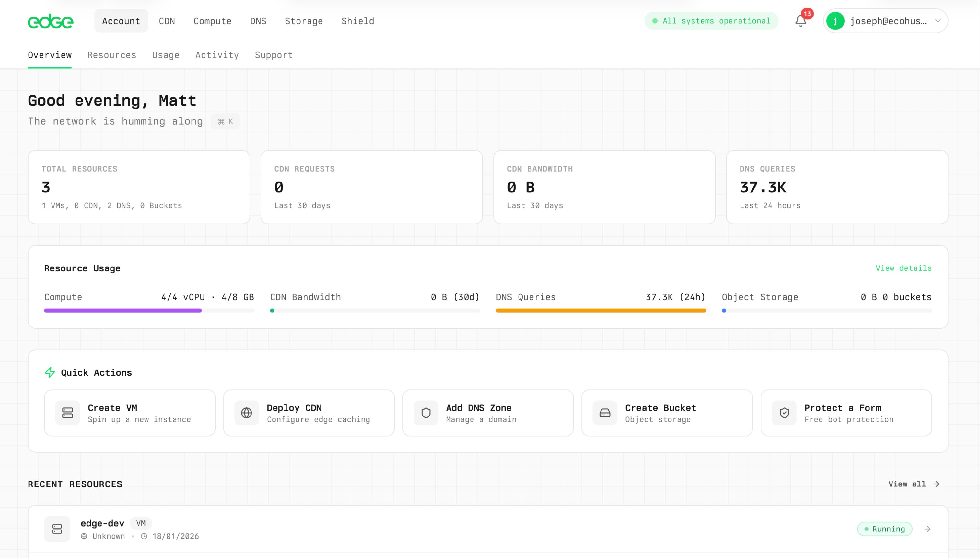Click the Running status badge
The width and height of the screenshot is (980, 558).
click(884, 529)
